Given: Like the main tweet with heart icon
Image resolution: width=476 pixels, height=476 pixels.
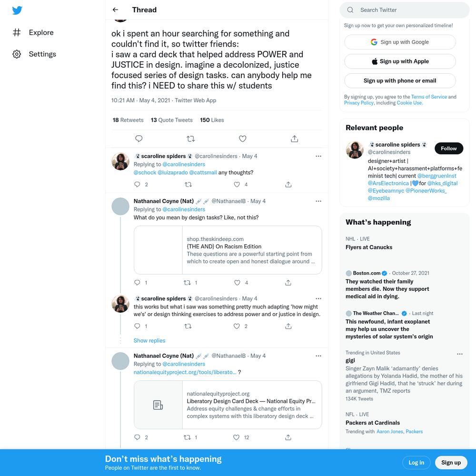Looking at the screenshot, I should pos(243,139).
